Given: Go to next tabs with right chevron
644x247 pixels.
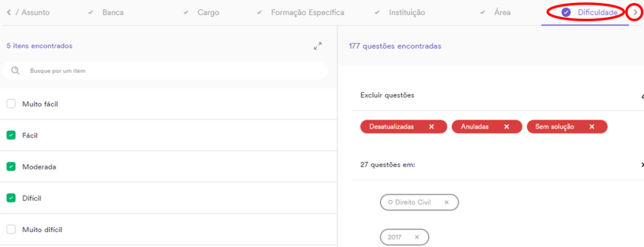Looking at the screenshot, I should click(x=636, y=13).
